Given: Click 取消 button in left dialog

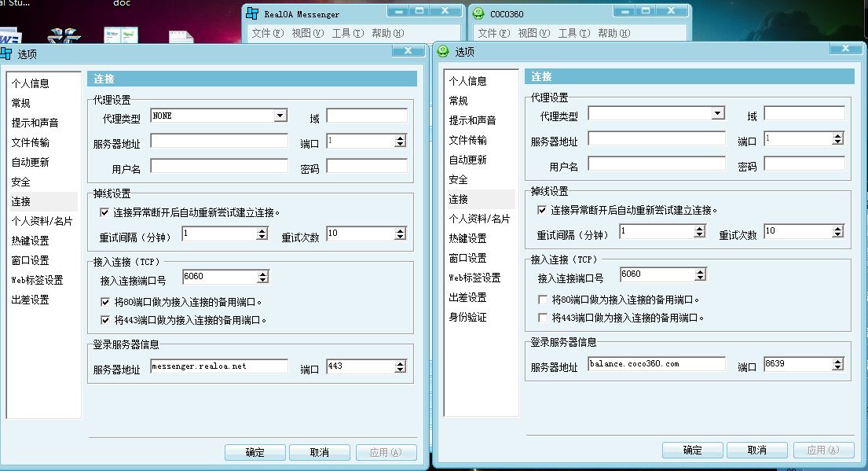Looking at the screenshot, I should coord(320,452).
